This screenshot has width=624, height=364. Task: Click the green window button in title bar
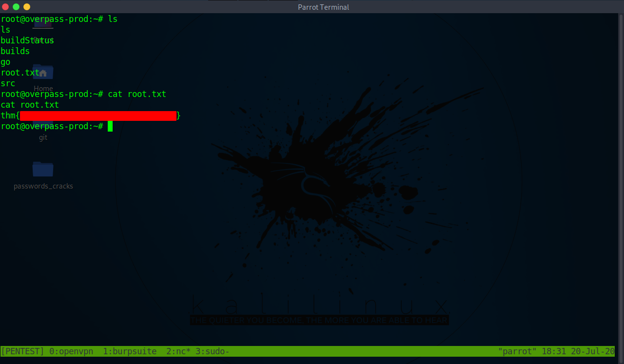pyautogui.click(x=16, y=7)
